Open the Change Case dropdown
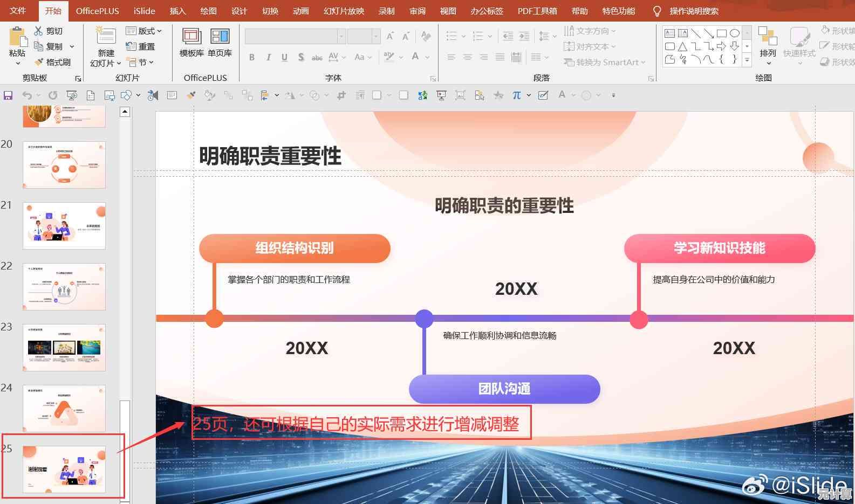855x504 pixels. pyautogui.click(x=363, y=57)
